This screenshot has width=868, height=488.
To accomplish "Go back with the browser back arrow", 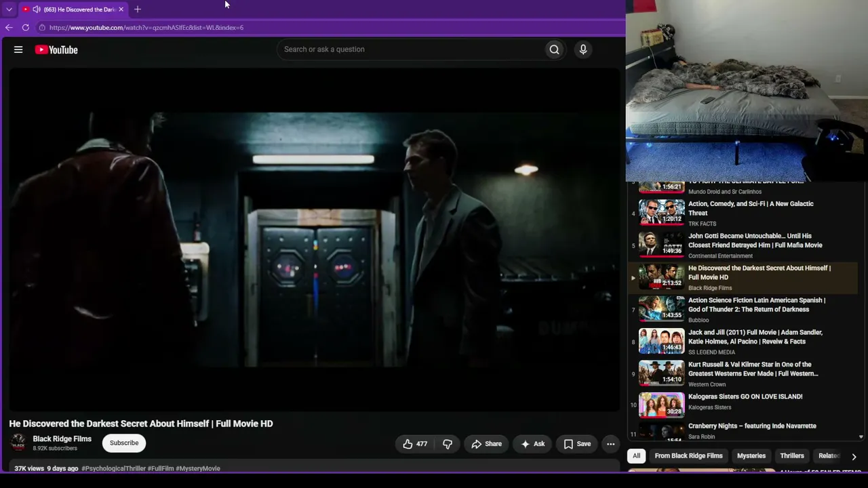I will [x=9, y=28].
